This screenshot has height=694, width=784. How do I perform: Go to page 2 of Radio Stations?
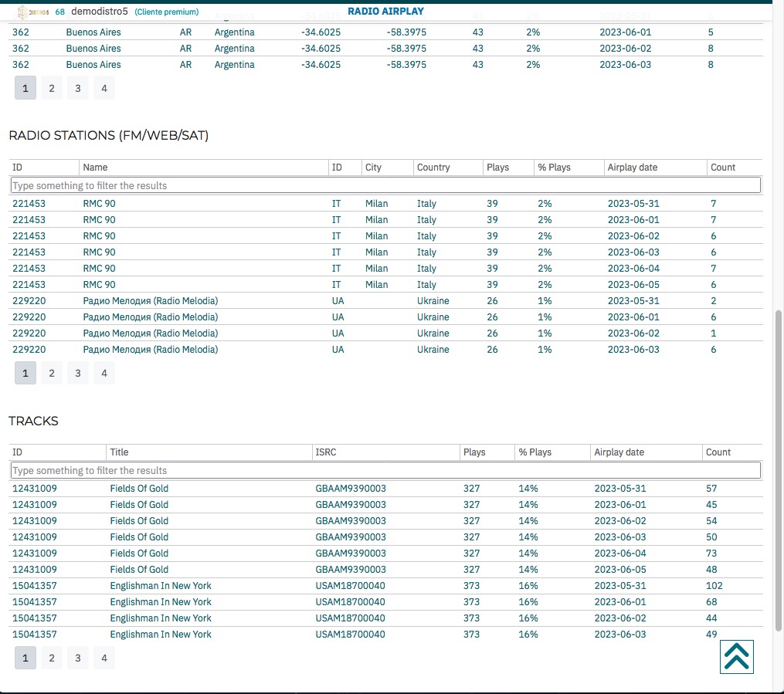pos(52,373)
